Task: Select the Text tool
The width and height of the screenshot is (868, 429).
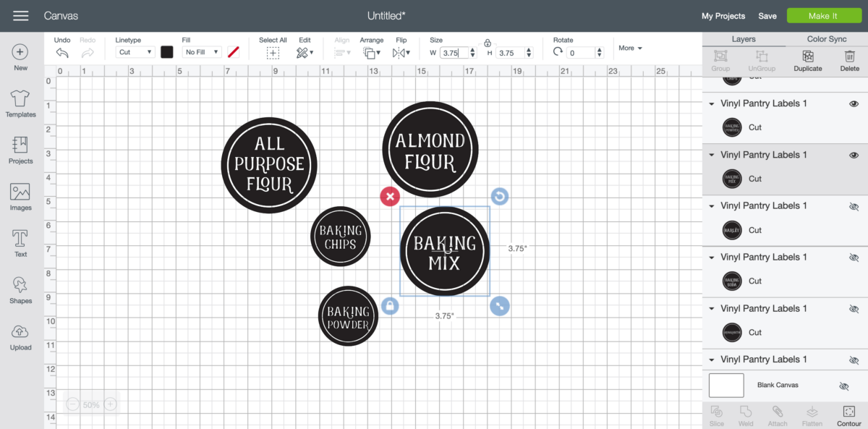Action: [x=20, y=242]
